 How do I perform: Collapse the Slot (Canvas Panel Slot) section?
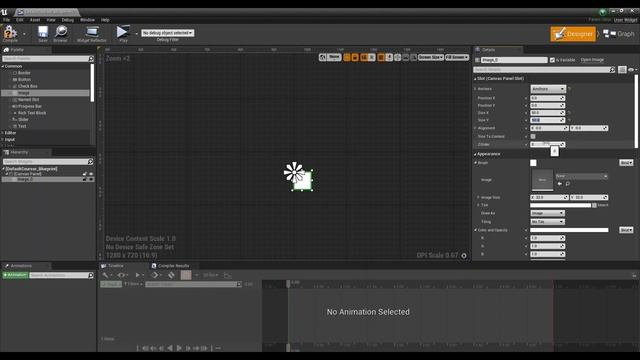pos(475,78)
